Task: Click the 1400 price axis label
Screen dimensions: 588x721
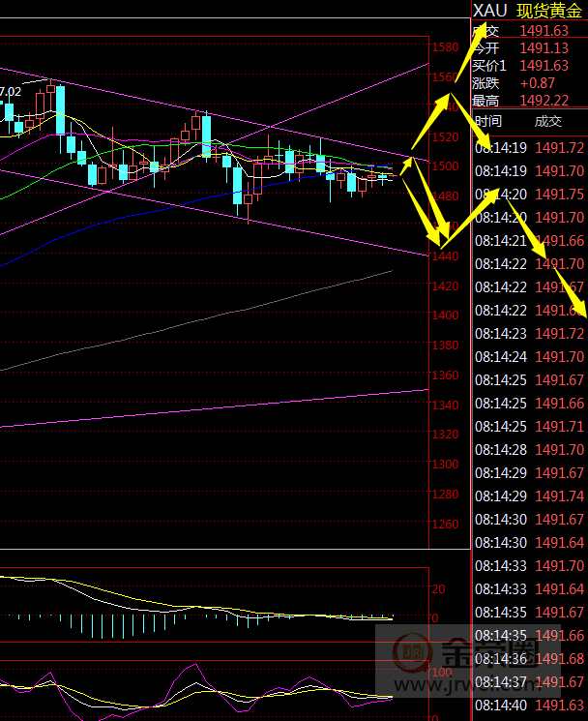Action: (x=445, y=315)
